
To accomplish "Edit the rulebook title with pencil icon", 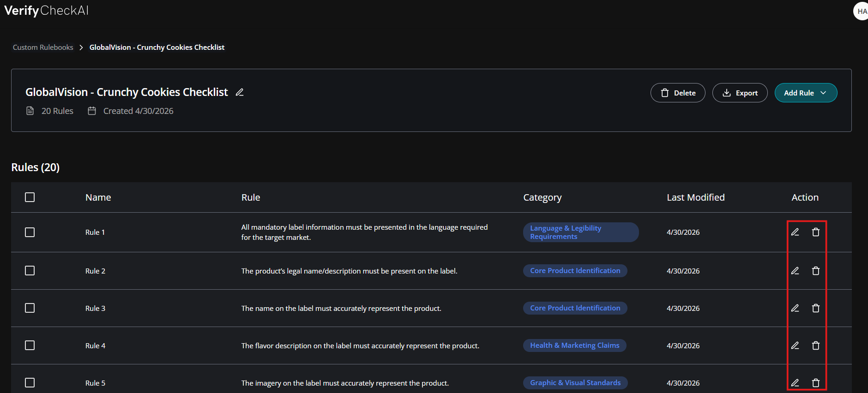I will point(240,92).
